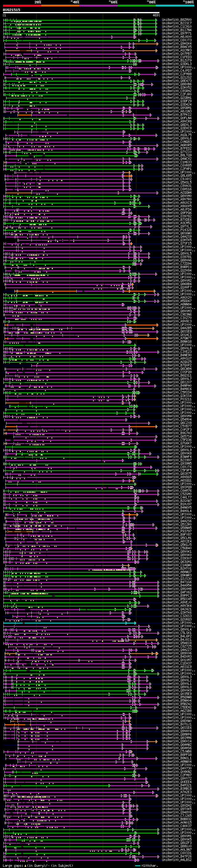
Task: Open hit UniRef100_A8NN84
Action: (176, 304)
